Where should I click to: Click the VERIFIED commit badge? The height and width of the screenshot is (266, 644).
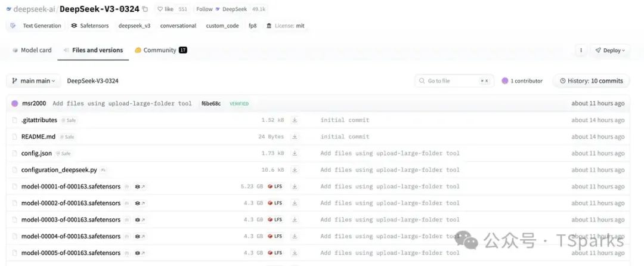click(x=239, y=104)
